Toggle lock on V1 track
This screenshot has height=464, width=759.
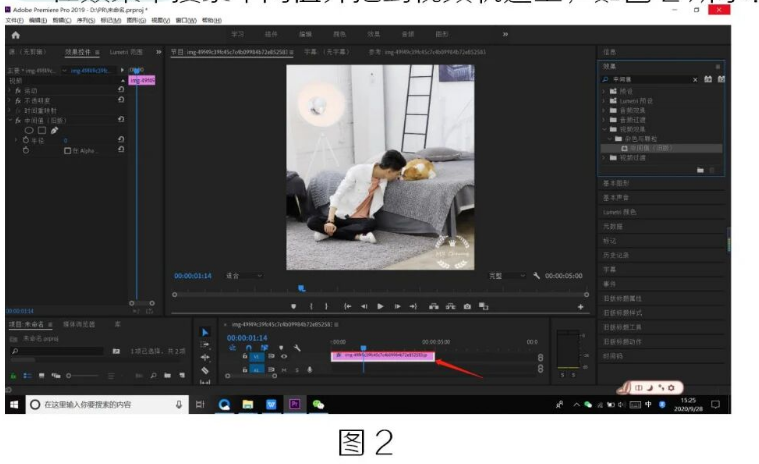pos(245,357)
